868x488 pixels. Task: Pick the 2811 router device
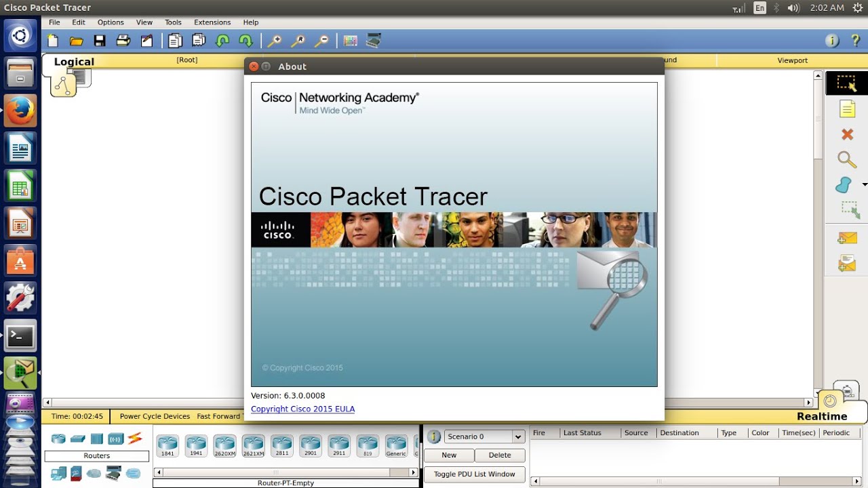pyautogui.click(x=282, y=445)
